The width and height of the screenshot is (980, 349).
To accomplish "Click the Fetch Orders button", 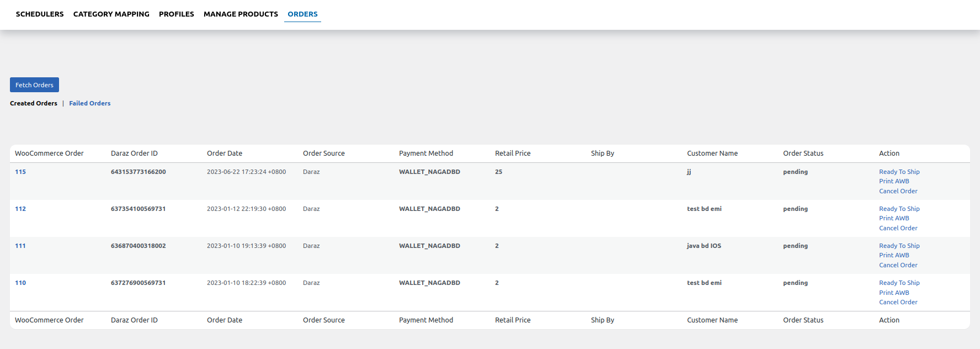I will [34, 85].
